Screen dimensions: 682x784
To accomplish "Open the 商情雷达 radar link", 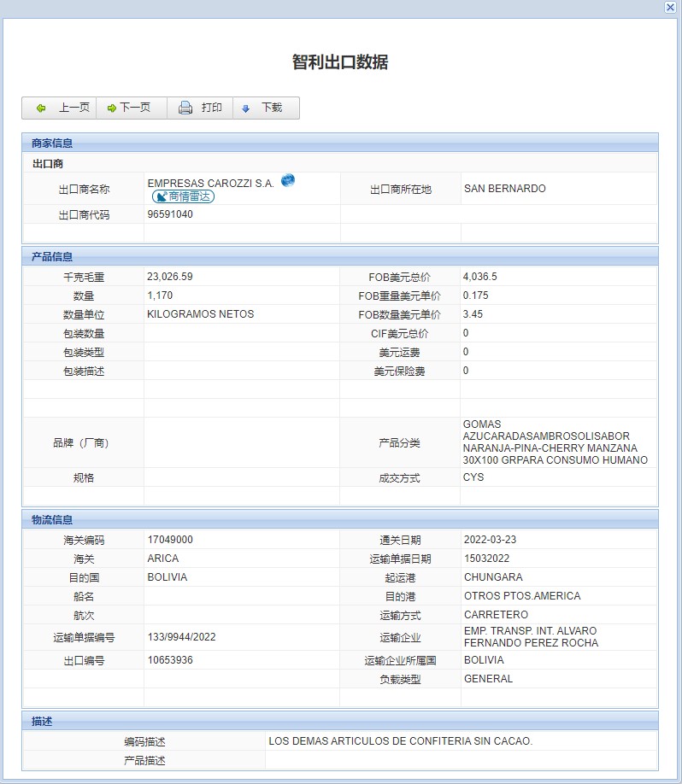I will coord(183,196).
